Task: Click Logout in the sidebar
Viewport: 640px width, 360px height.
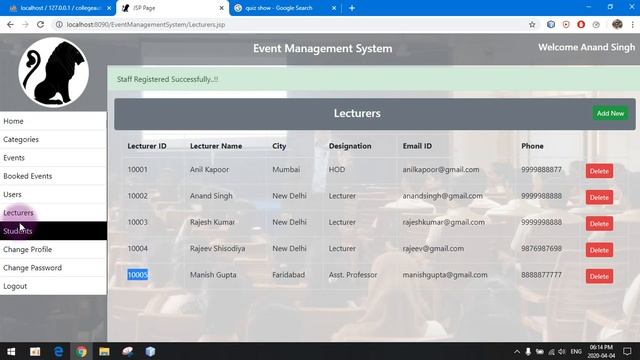Action: coord(53,286)
